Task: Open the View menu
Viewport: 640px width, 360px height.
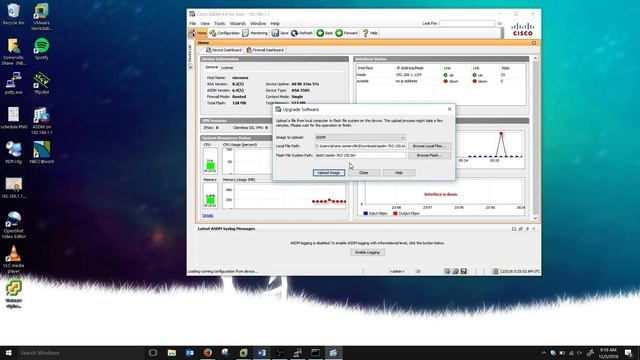Action: [x=205, y=24]
